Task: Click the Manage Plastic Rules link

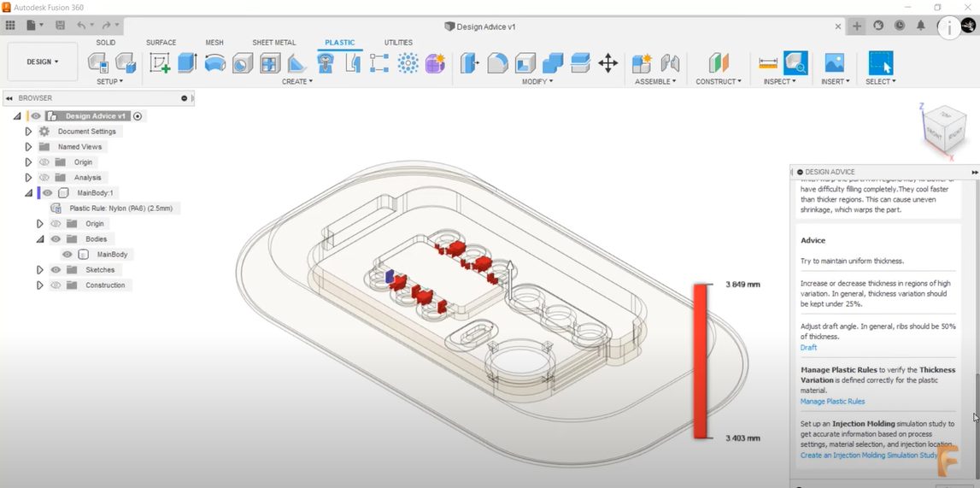Action: 832,401
